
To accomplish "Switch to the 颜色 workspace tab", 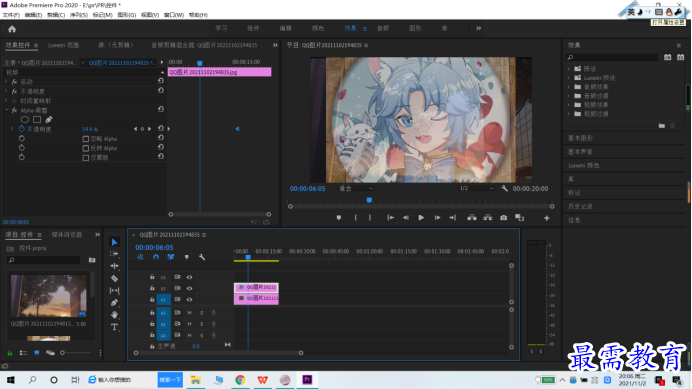I will click(x=318, y=28).
